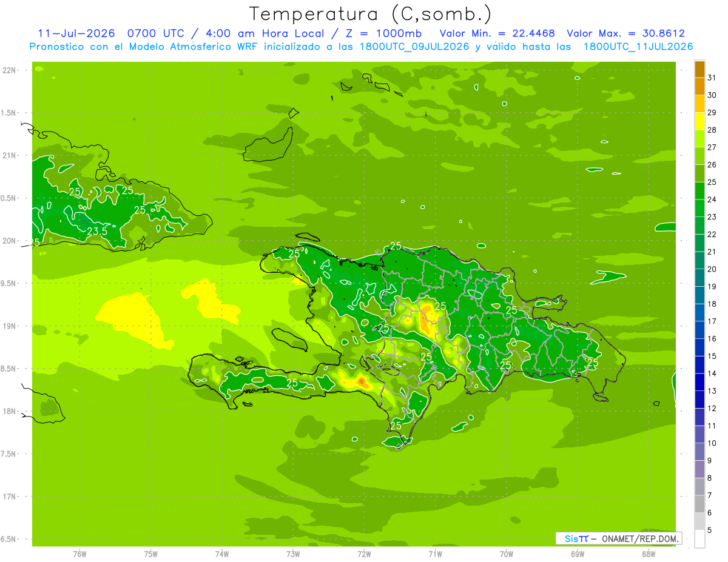Click the '28' label on the color bar
728x562 pixels.
pos(712,130)
